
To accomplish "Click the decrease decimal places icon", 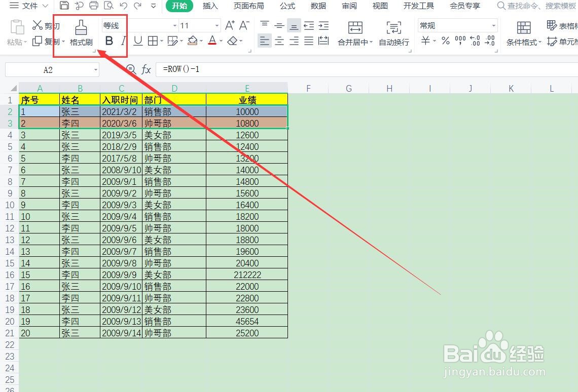I will 490,41.
